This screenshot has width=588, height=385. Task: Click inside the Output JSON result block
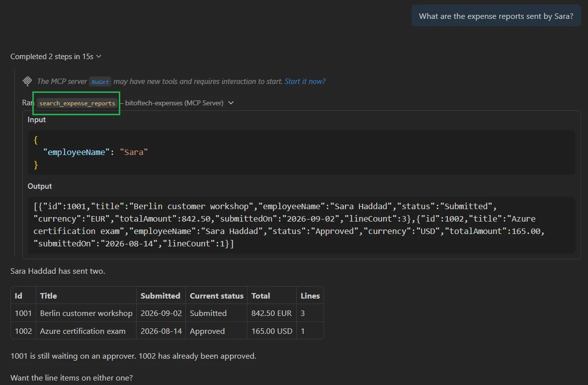[302, 225]
